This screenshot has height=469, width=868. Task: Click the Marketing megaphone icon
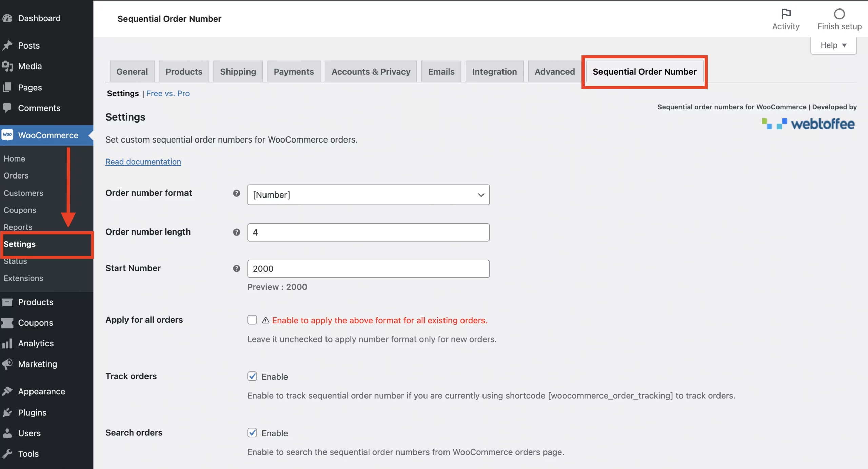pos(7,364)
